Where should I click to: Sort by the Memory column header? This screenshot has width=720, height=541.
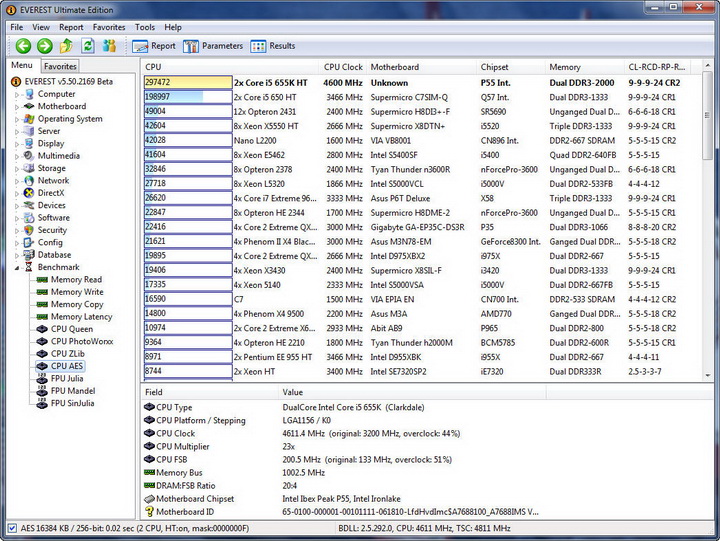[x=585, y=67]
